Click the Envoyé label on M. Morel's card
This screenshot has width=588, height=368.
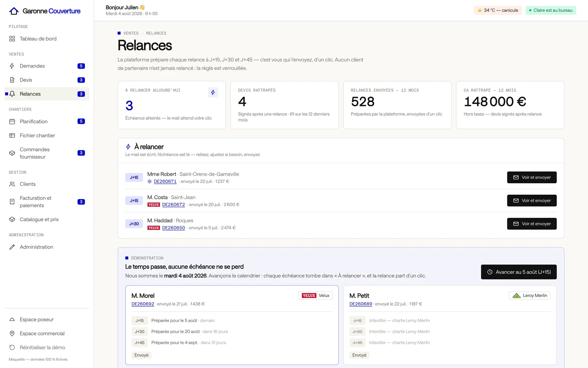(x=141, y=355)
